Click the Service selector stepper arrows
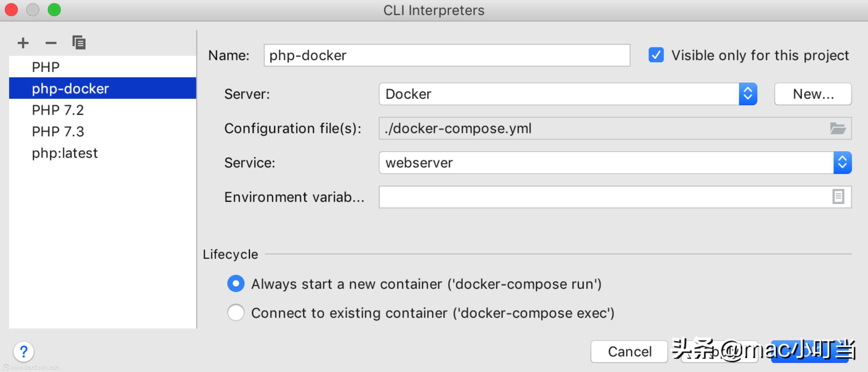The image size is (868, 372). [842, 163]
